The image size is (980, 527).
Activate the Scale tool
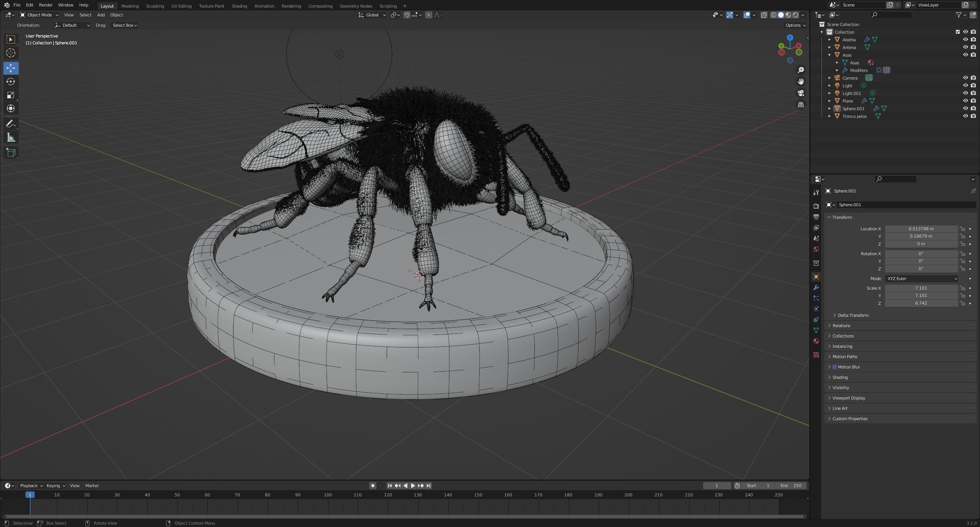tap(11, 95)
